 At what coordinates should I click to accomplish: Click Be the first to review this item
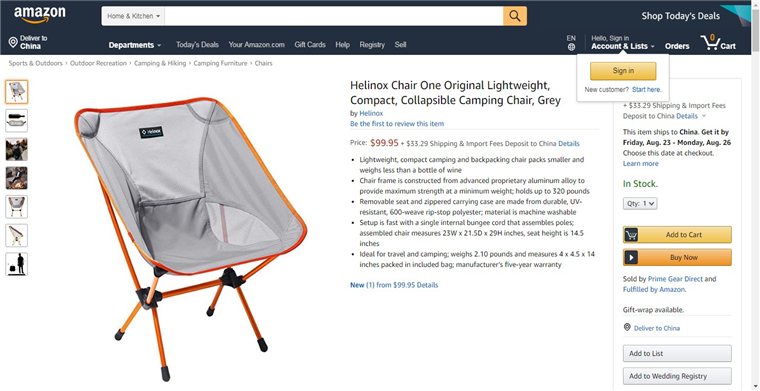(397, 124)
